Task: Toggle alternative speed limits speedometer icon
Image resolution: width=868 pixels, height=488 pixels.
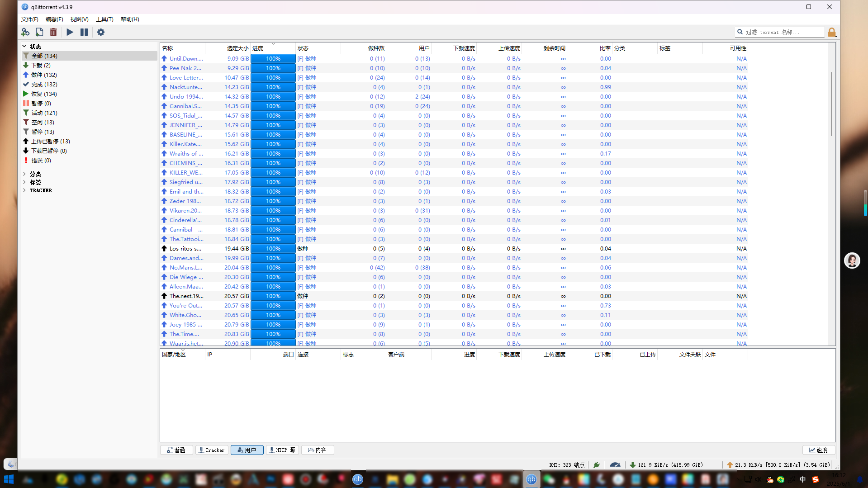Action: tap(615, 464)
